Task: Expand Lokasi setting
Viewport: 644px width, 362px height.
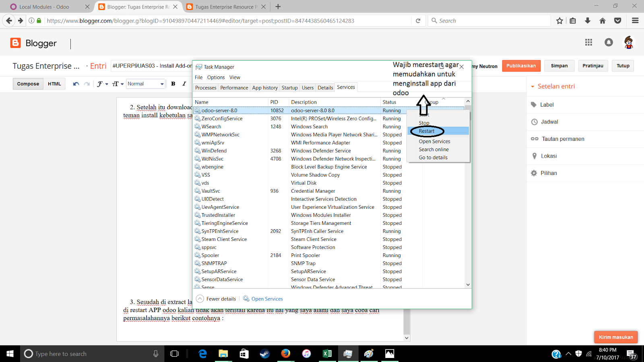Action: coord(549,156)
